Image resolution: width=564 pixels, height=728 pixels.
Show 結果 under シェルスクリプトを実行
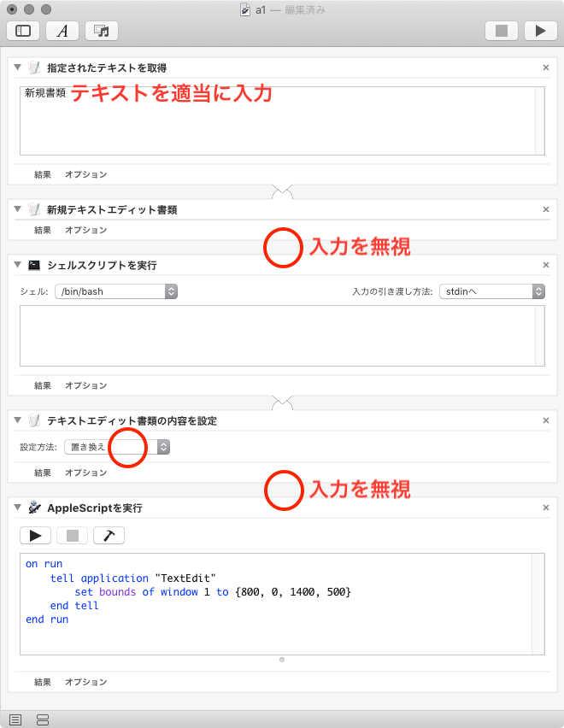(x=42, y=386)
